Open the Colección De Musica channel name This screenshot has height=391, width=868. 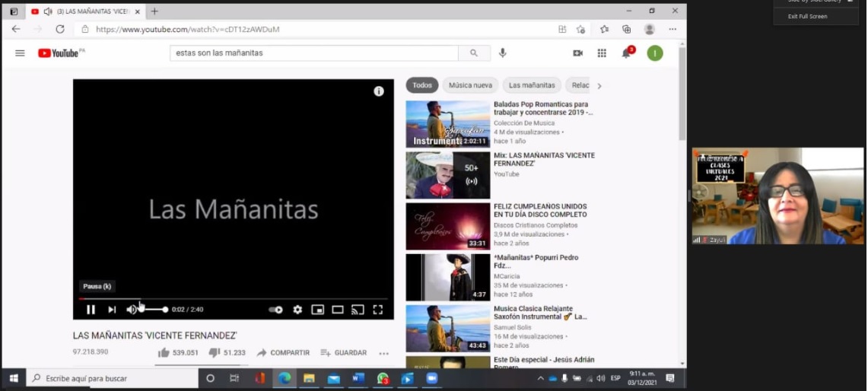(523, 123)
